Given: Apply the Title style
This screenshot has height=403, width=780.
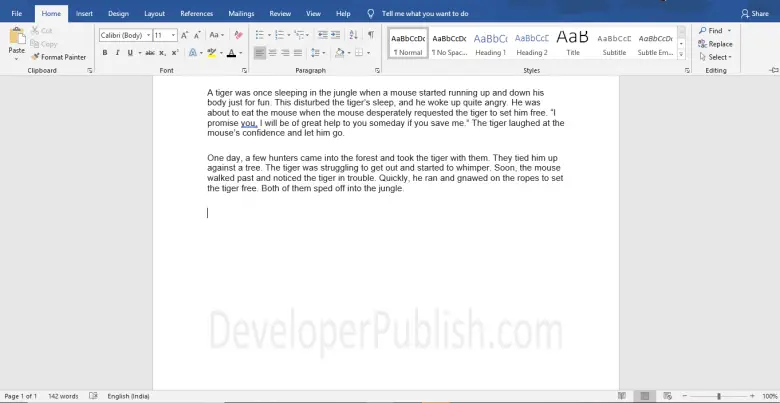Looking at the screenshot, I should pos(573,44).
